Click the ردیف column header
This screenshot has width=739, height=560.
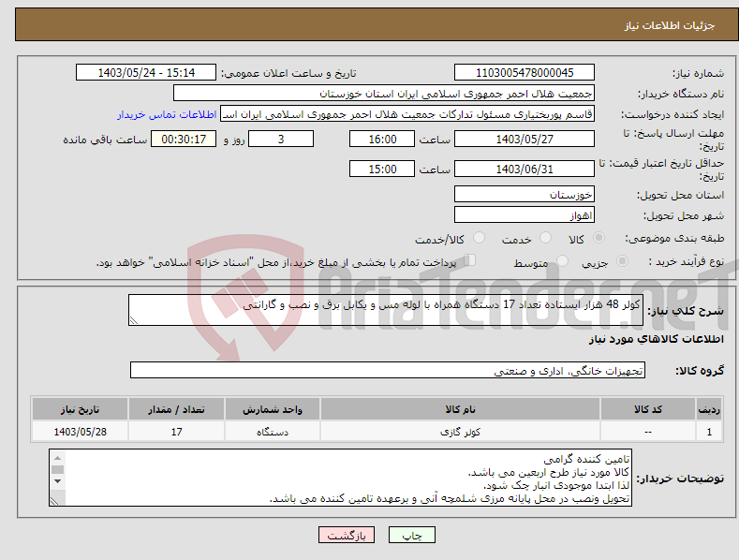709,409
